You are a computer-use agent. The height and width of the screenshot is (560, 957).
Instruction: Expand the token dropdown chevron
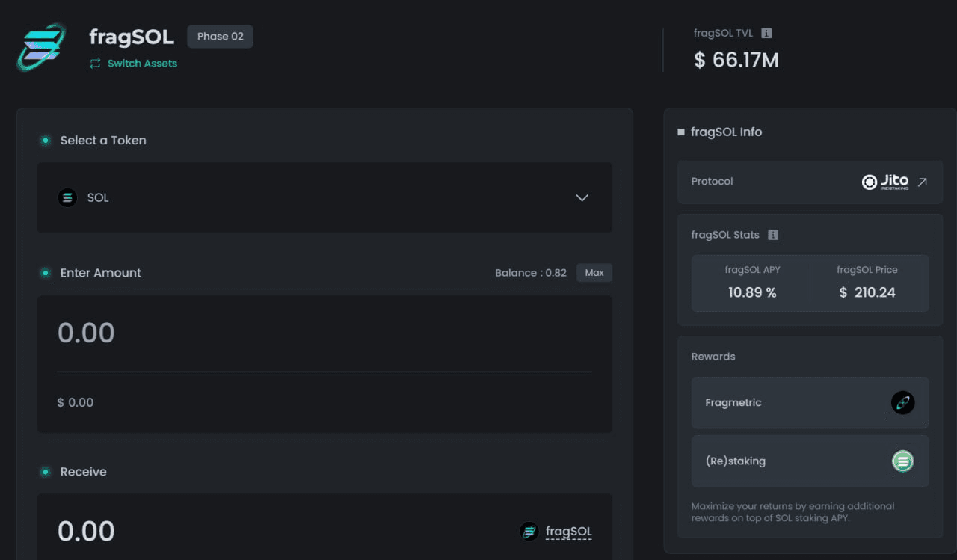[x=582, y=198]
